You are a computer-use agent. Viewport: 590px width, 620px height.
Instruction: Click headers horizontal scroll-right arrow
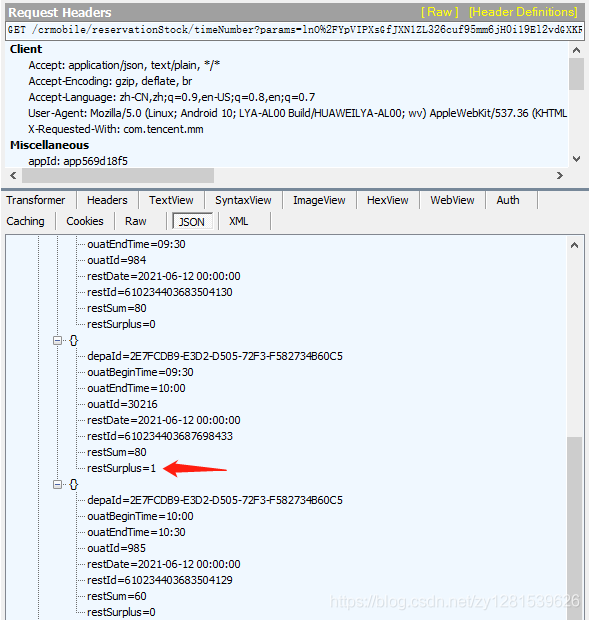(x=560, y=175)
